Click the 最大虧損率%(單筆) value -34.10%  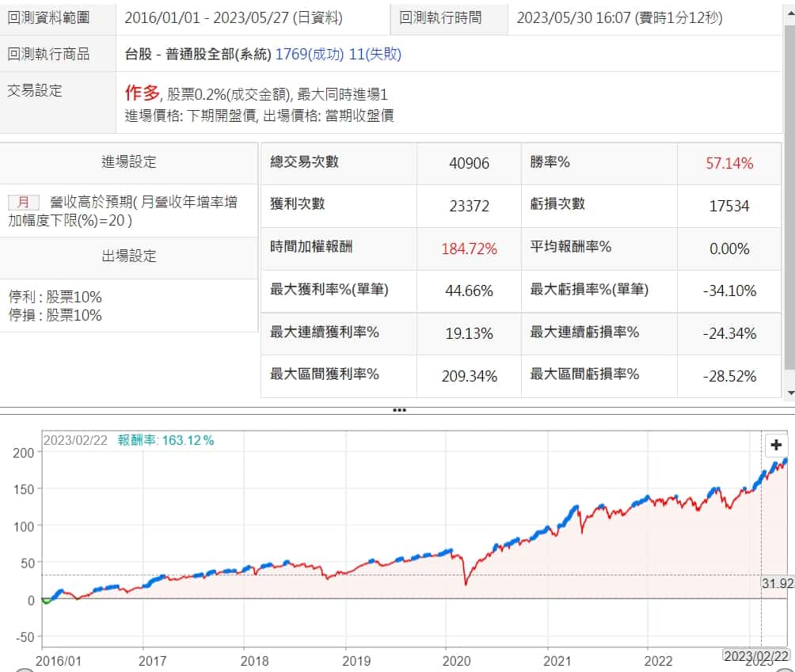click(729, 290)
